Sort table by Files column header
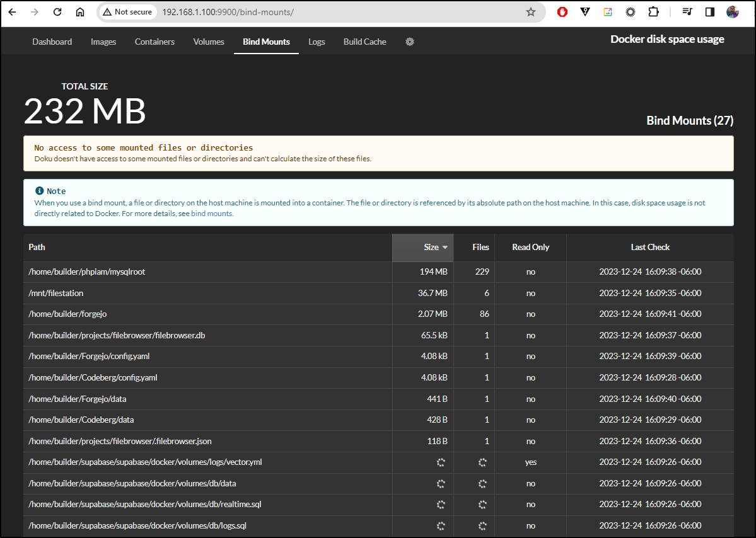The image size is (756, 538). click(474, 248)
